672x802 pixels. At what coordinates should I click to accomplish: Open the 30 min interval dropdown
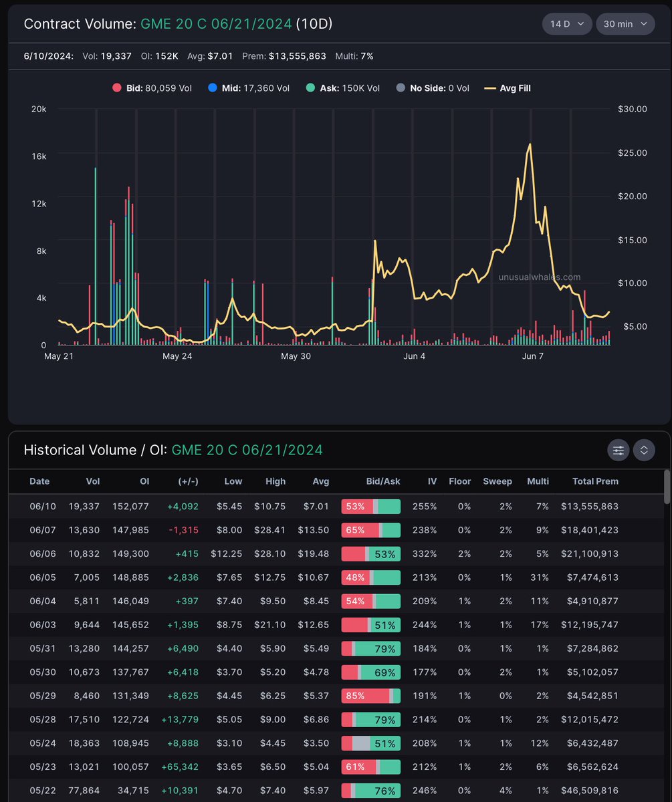pos(625,24)
